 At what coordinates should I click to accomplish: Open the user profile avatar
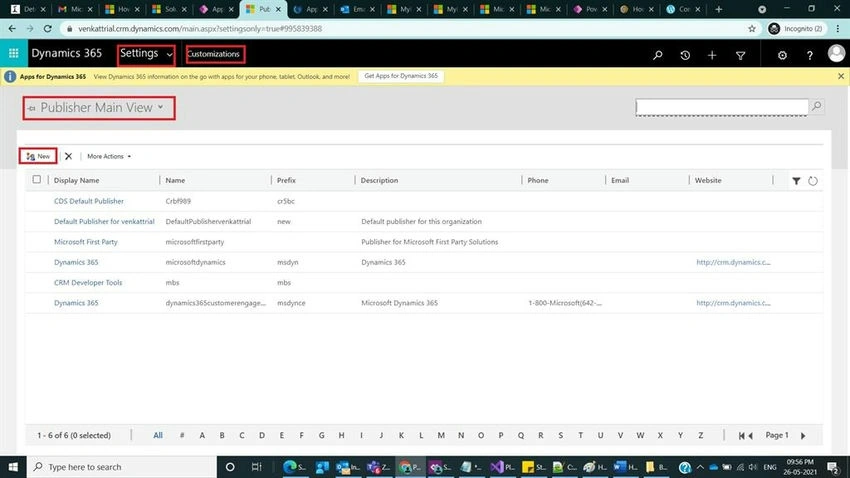click(x=836, y=53)
